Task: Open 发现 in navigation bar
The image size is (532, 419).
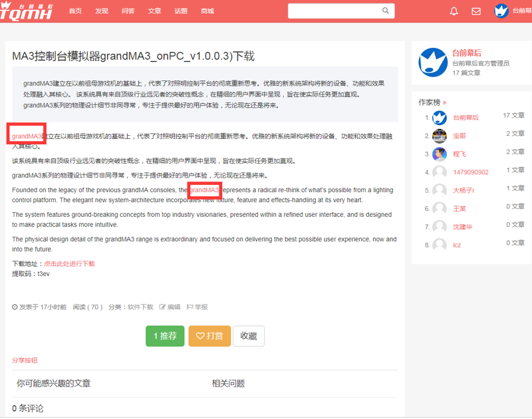Action: click(102, 11)
